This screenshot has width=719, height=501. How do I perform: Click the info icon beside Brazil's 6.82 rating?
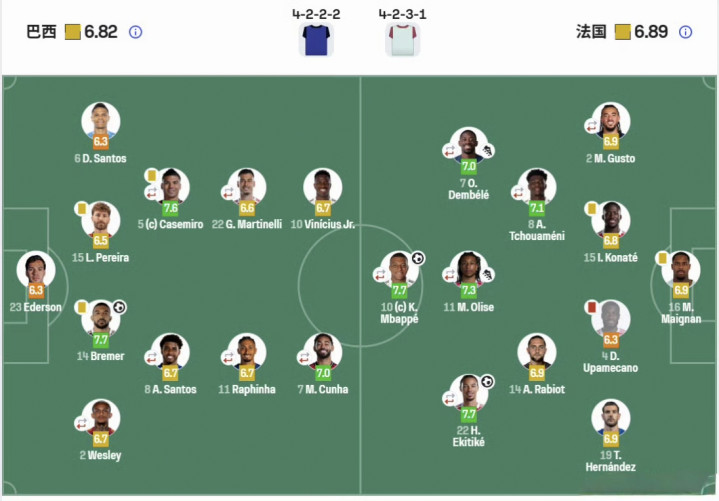point(136,32)
